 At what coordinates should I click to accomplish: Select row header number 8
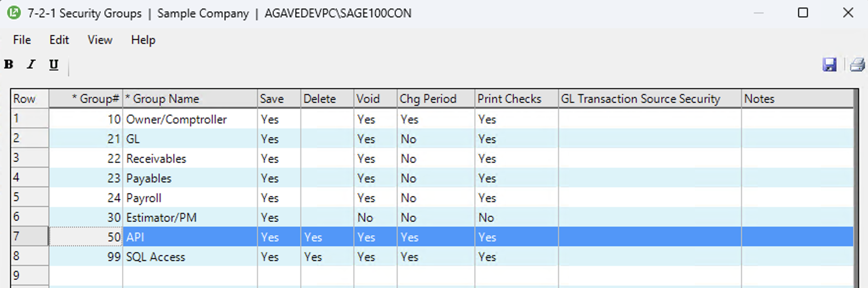pos(30,256)
